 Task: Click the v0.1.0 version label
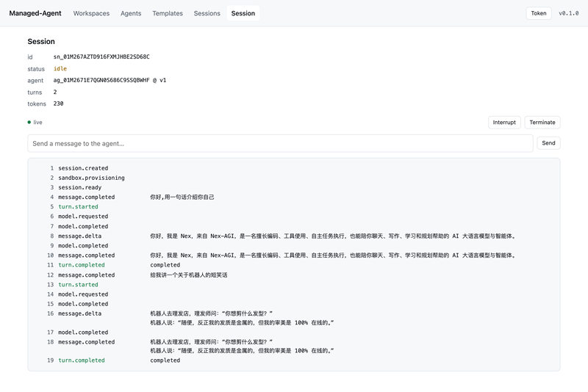[568, 13]
